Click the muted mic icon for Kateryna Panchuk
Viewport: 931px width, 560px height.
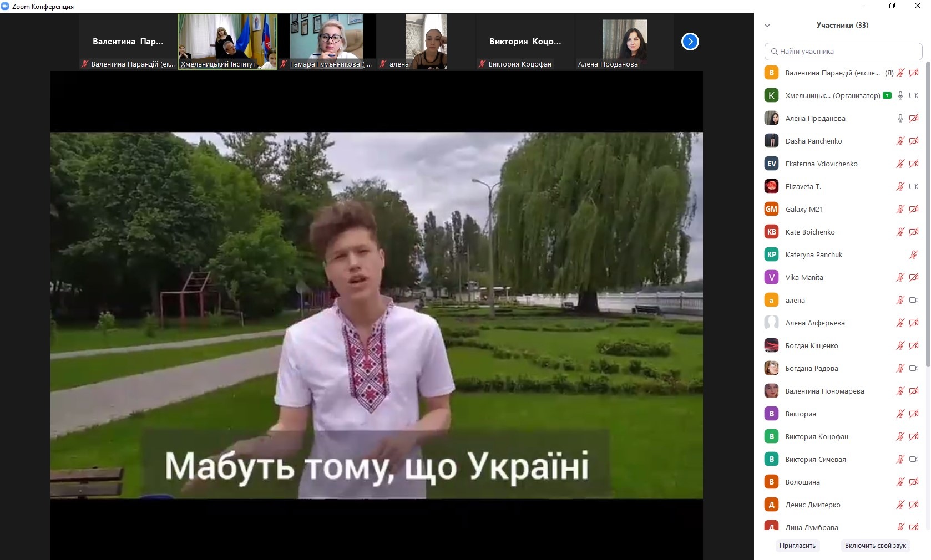(913, 254)
